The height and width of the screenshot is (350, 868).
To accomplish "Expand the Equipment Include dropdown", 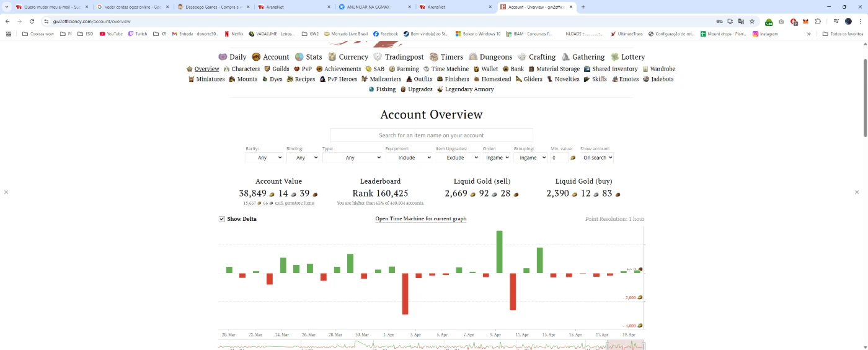I will pos(409,158).
